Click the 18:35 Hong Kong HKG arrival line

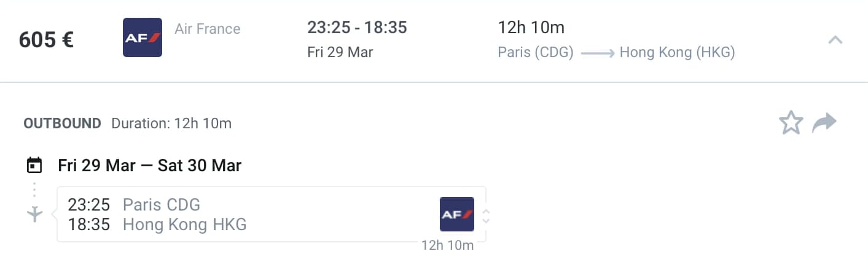point(157,225)
